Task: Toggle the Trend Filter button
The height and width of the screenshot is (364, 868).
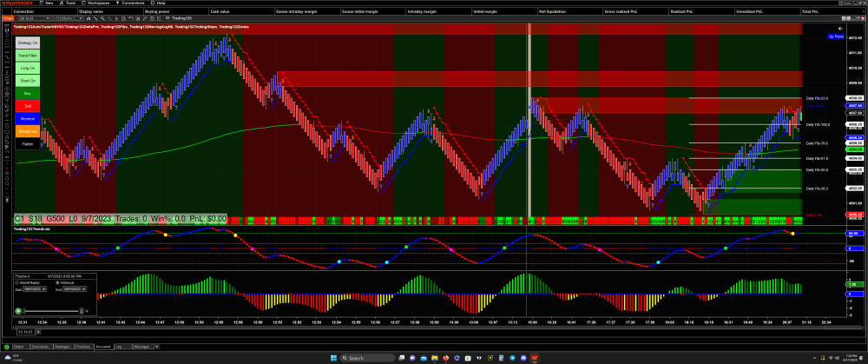Action: coord(27,55)
